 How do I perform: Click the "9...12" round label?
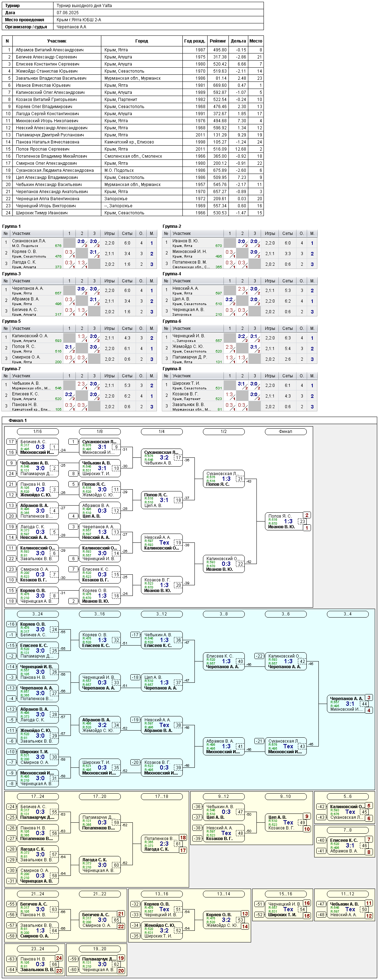[x=224, y=796]
